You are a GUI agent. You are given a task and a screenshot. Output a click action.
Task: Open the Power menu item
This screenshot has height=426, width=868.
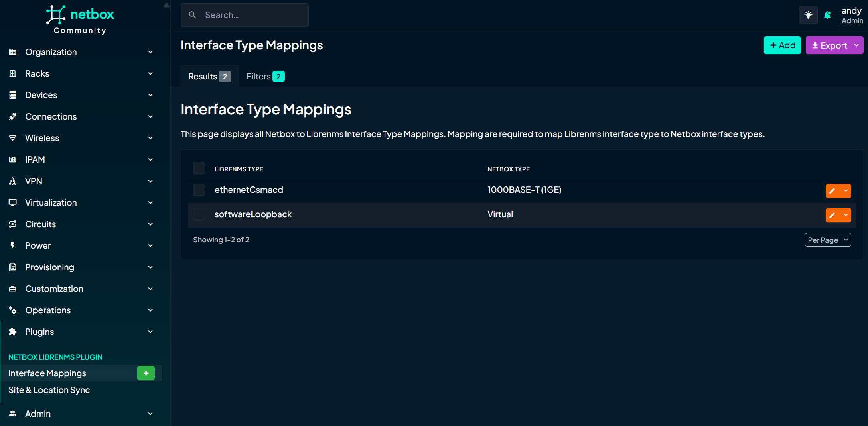tap(38, 245)
